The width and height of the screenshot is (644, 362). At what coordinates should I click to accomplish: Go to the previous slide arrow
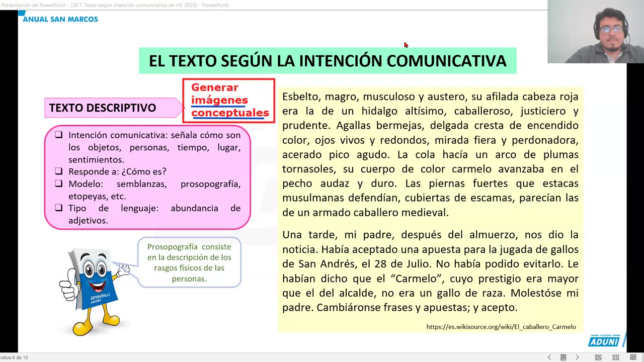tap(549, 357)
